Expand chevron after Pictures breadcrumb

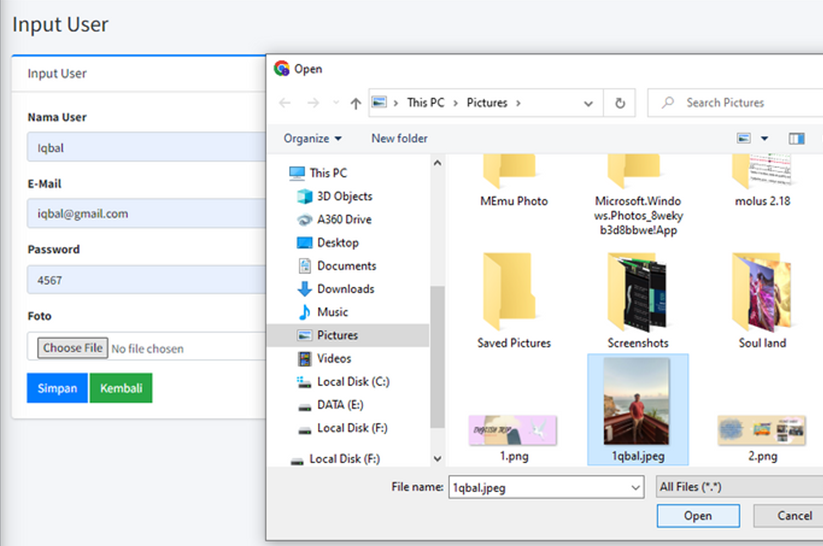coord(518,103)
